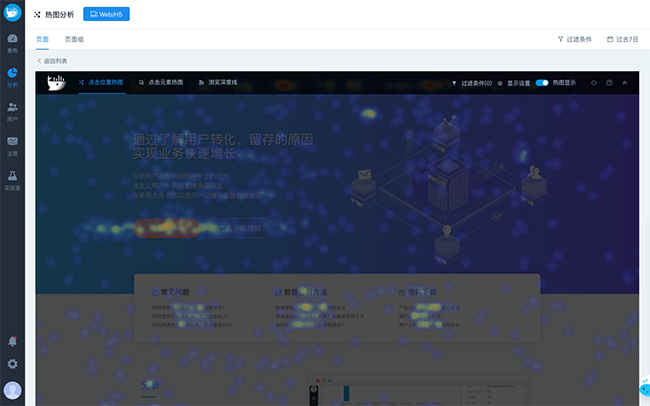Click the icon beside 常见问题
This screenshot has width=650, height=406.
click(155, 292)
